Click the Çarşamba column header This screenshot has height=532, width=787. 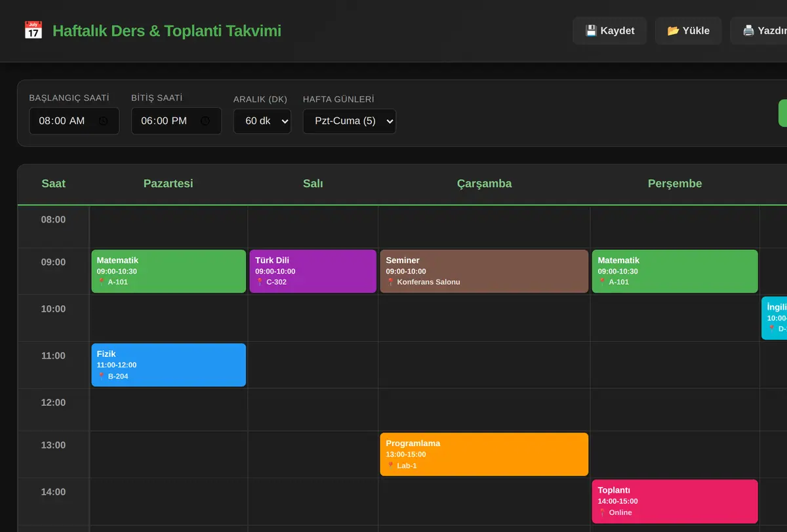pos(484,184)
